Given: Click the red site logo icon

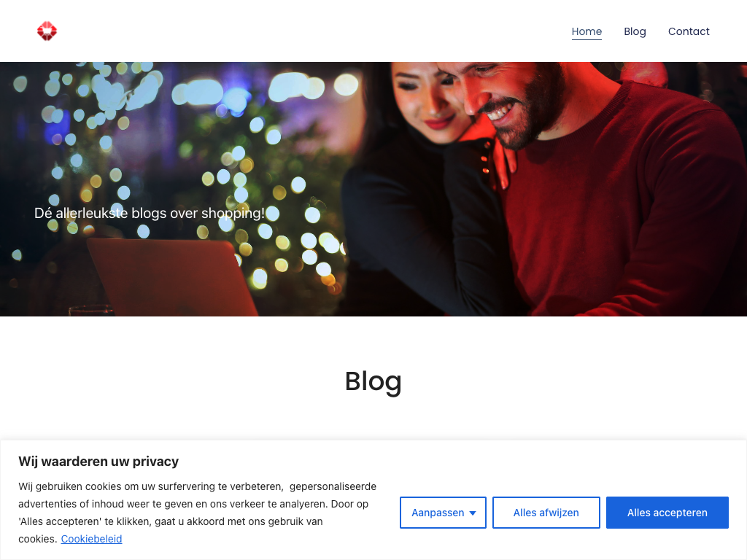Looking at the screenshot, I should click(x=47, y=31).
